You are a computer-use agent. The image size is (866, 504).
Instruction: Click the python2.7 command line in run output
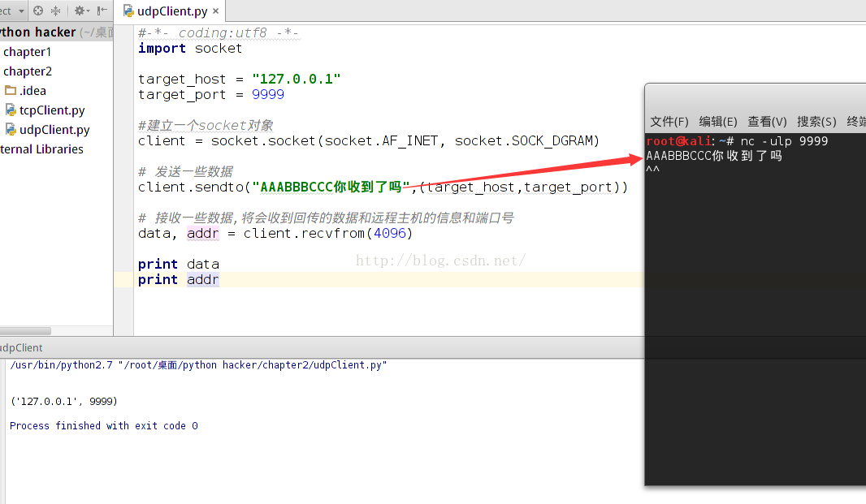point(198,365)
